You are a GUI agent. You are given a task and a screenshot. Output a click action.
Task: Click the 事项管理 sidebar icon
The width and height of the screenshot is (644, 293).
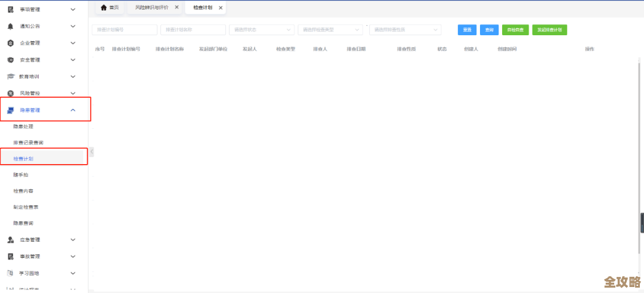(x=11, y=9)
